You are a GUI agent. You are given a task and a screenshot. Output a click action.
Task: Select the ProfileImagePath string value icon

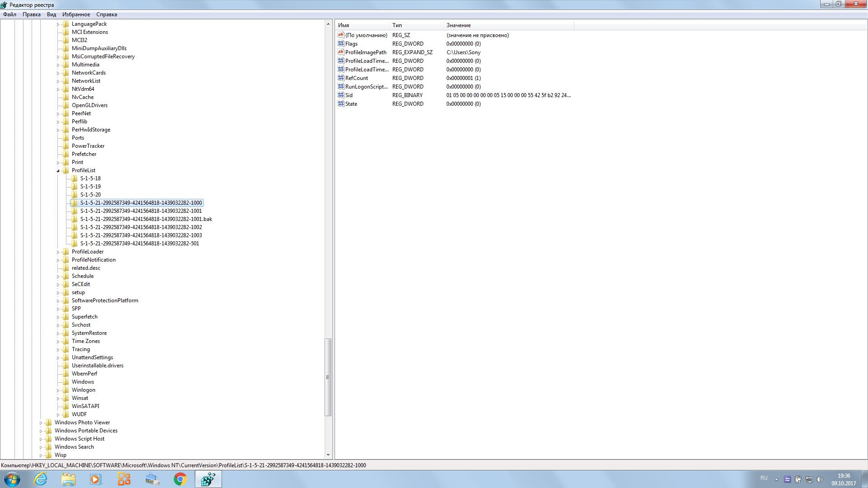341,52
